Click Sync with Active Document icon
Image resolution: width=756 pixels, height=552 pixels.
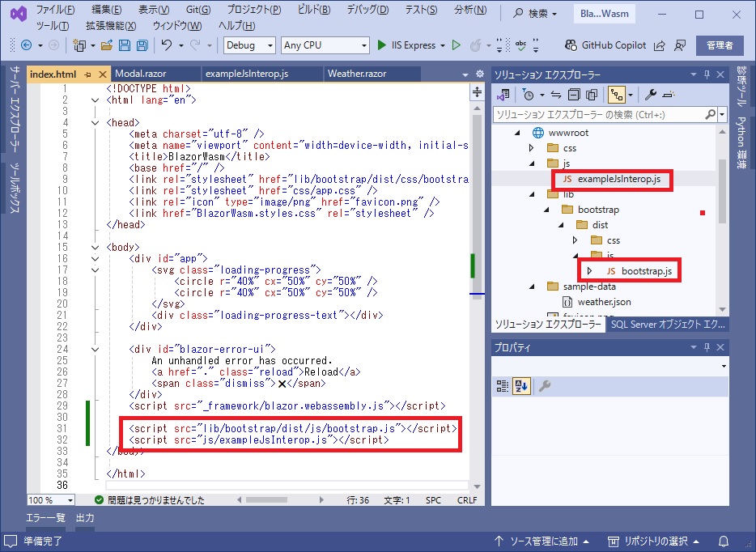point(556,95)
